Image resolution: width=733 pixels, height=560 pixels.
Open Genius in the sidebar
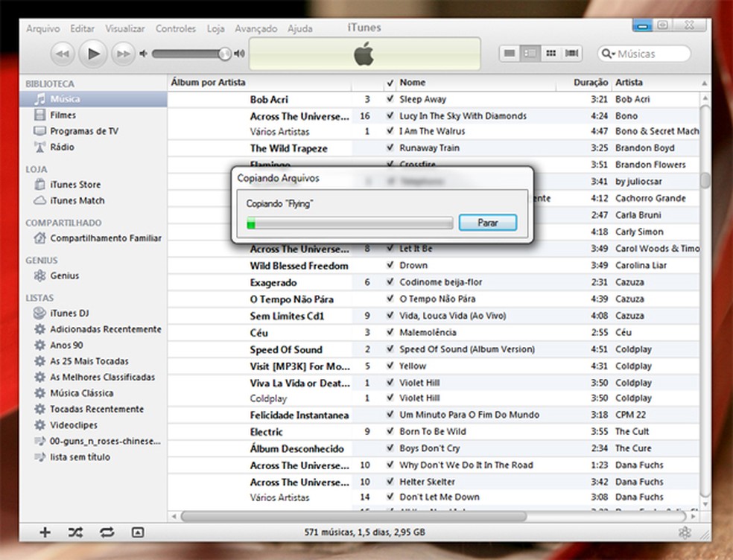coord(93,276)
